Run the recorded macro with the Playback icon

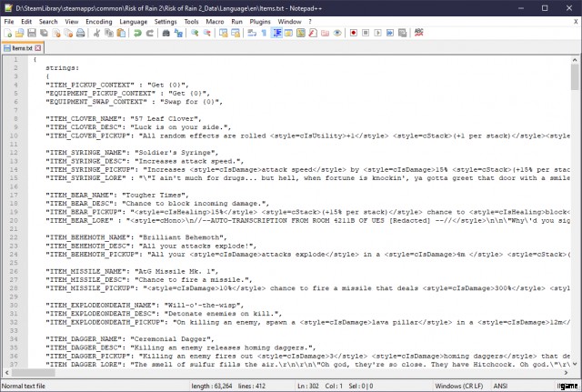pos(377,33)
